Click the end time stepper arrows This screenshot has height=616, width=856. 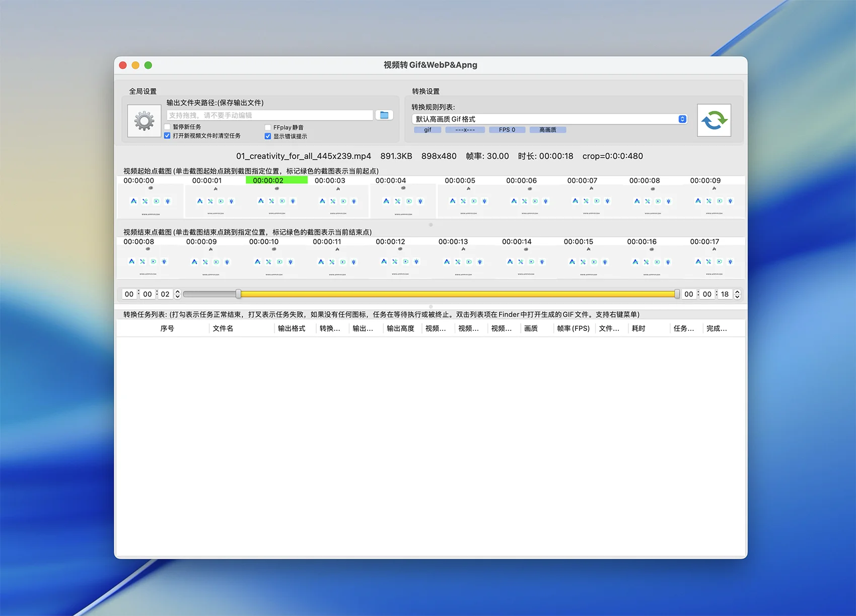[x=737, y=294]
